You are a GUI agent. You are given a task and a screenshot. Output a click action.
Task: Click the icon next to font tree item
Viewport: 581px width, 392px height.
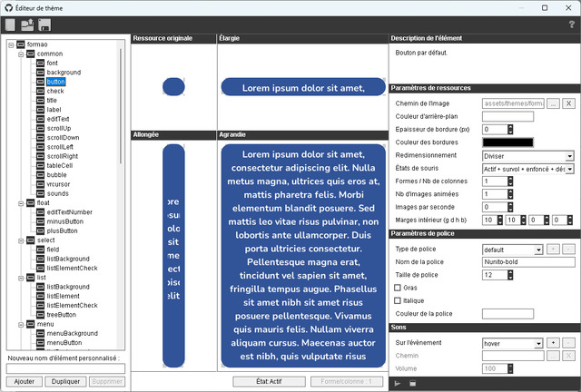(40, 63)
